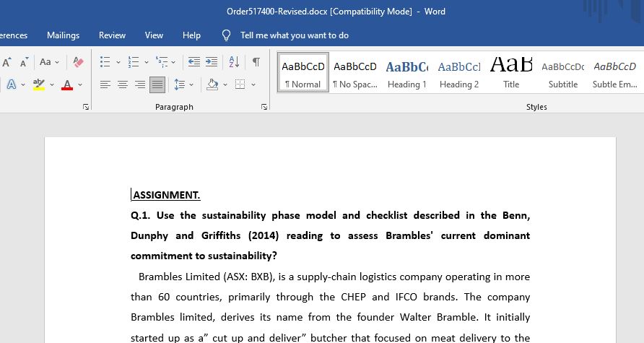Open the highlight color dropdown arrow

pos(52,84)
